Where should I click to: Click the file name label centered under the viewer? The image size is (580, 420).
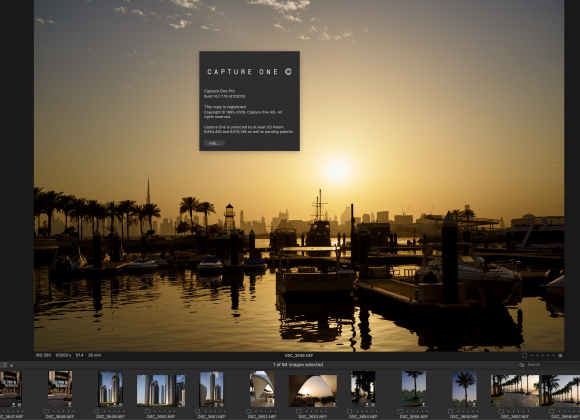pos(299,356)
